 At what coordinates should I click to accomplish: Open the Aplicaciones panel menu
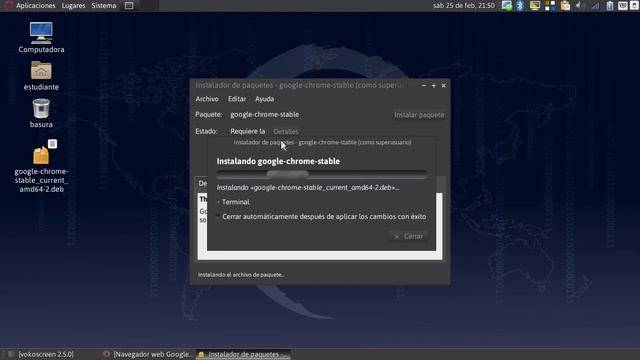point(36,6)
